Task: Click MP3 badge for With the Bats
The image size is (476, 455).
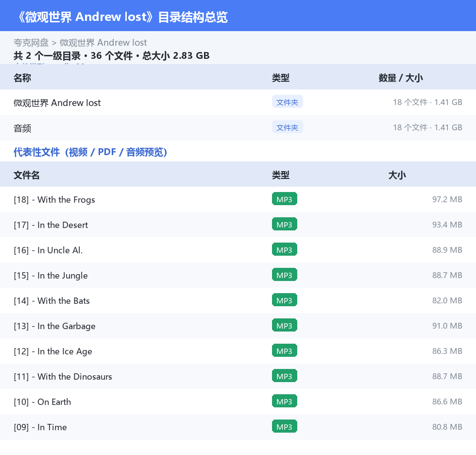Action: 285,300
